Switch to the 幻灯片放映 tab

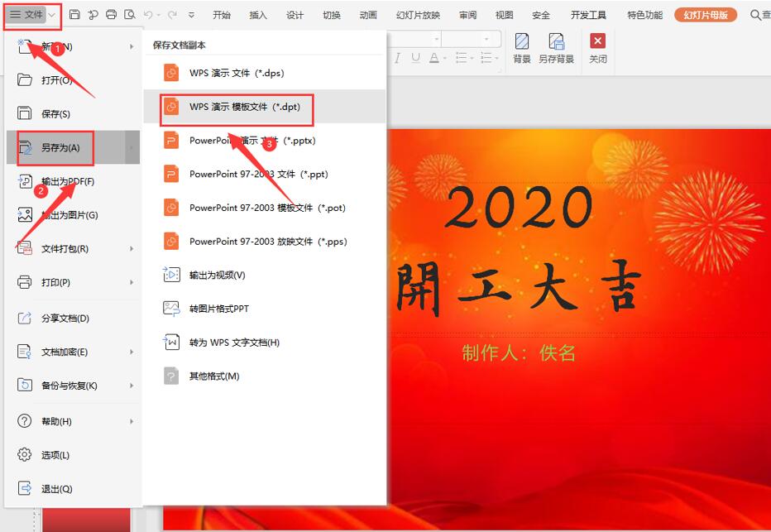coord(419,15)
